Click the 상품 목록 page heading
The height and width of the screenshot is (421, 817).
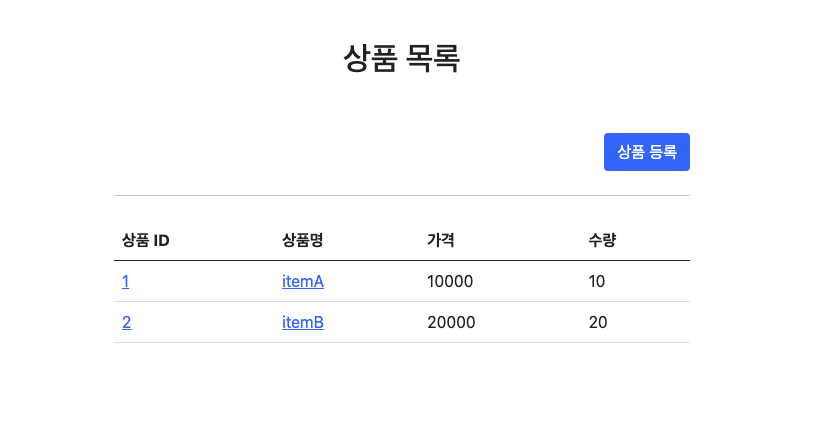click(x=401, y=58)
